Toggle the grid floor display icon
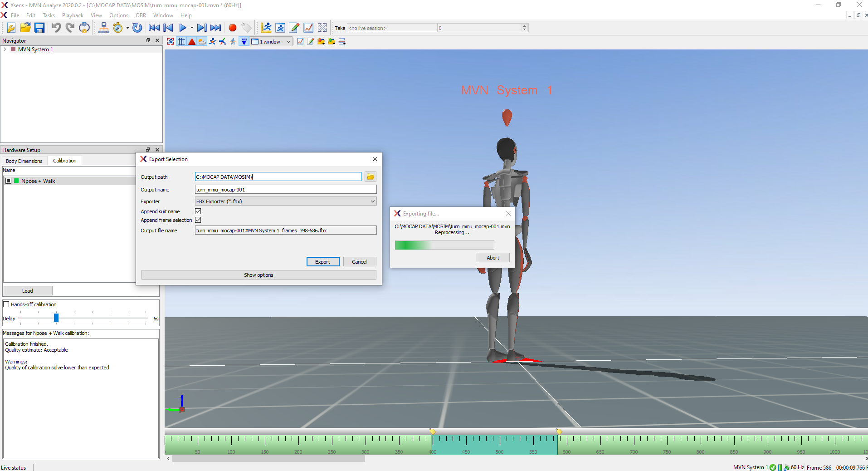 (x=181, y=42)
